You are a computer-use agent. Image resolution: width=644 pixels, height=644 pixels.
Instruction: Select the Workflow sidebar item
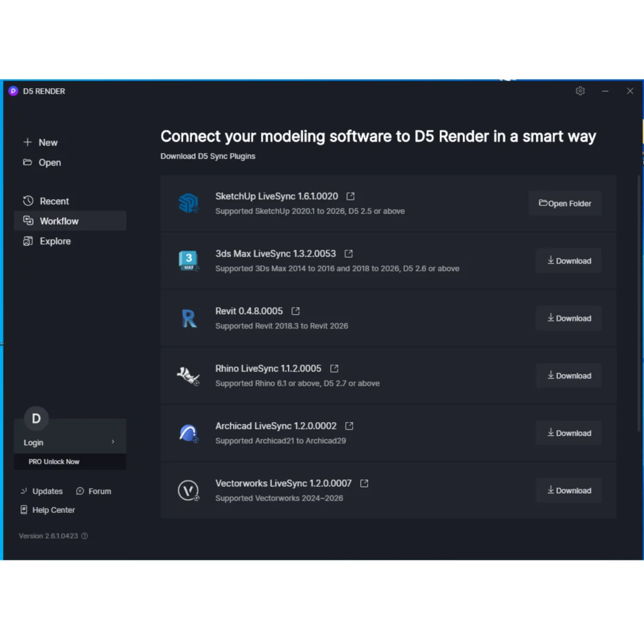tap(59, 221)
